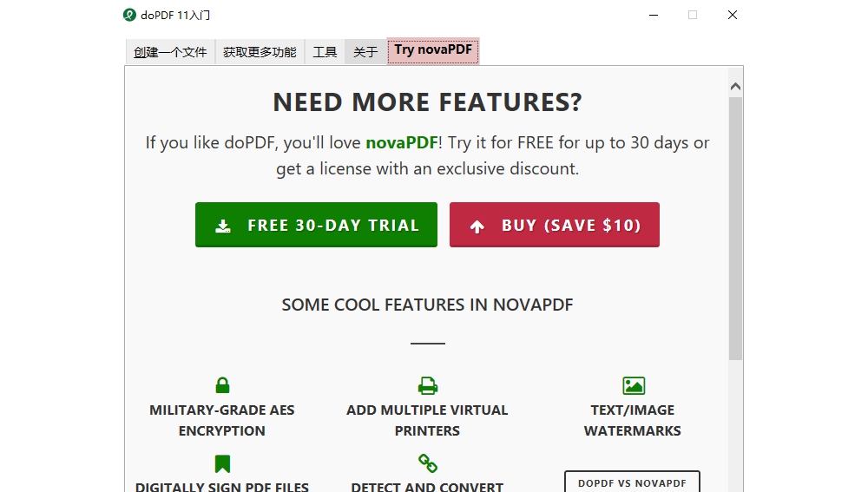Click the 'NEED MORE FEATURES?' heading

pos(427,102)
